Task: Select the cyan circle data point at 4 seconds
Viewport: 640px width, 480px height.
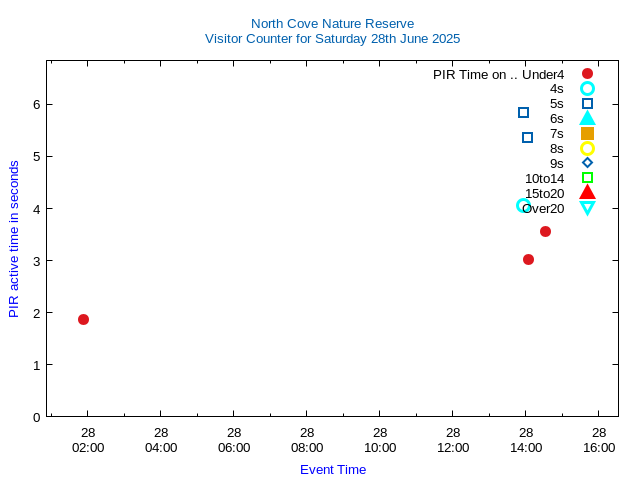Action: [523, 205]
